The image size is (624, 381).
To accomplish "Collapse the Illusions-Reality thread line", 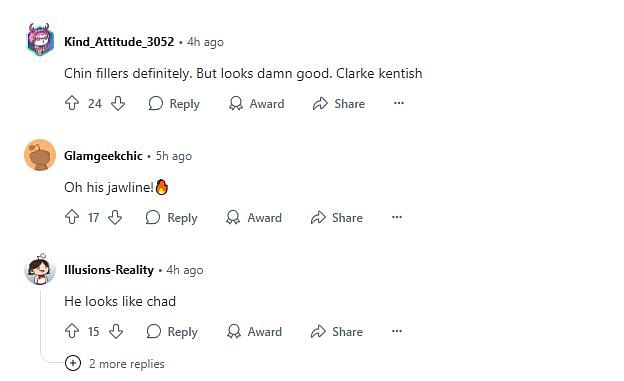I will [41, 322].
